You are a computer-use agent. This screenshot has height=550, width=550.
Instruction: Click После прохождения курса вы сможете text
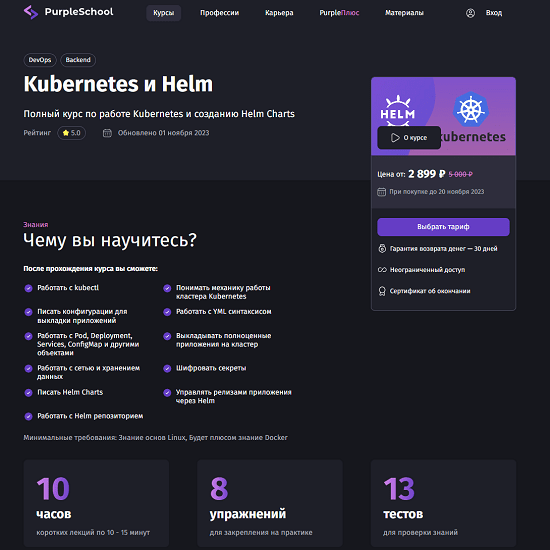coord(90,269)
